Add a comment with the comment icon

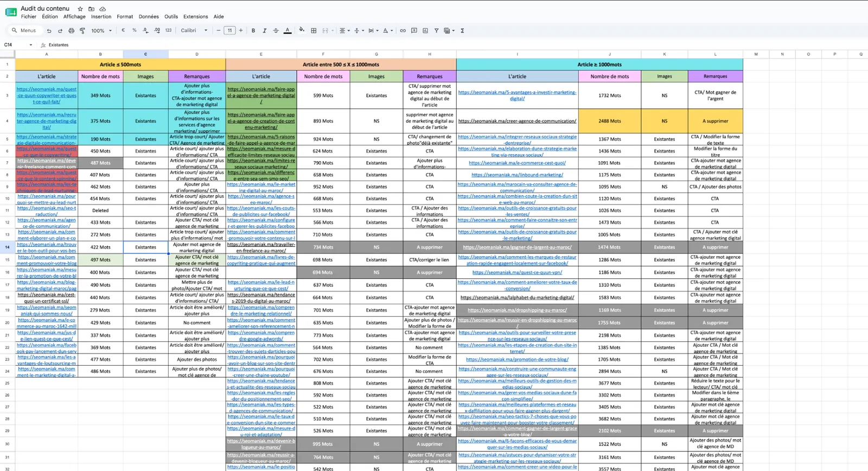point(414,31)
